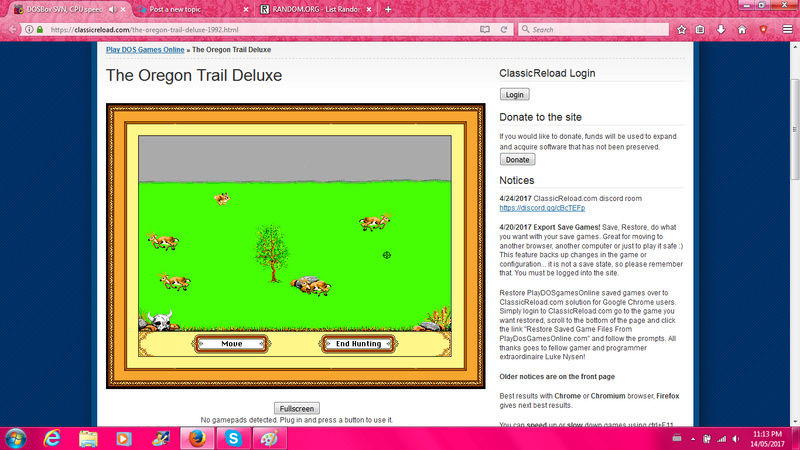Click the power tray icon
This screenshot has width=800, height=450.
pyautogui.click(x=707, y=439)
